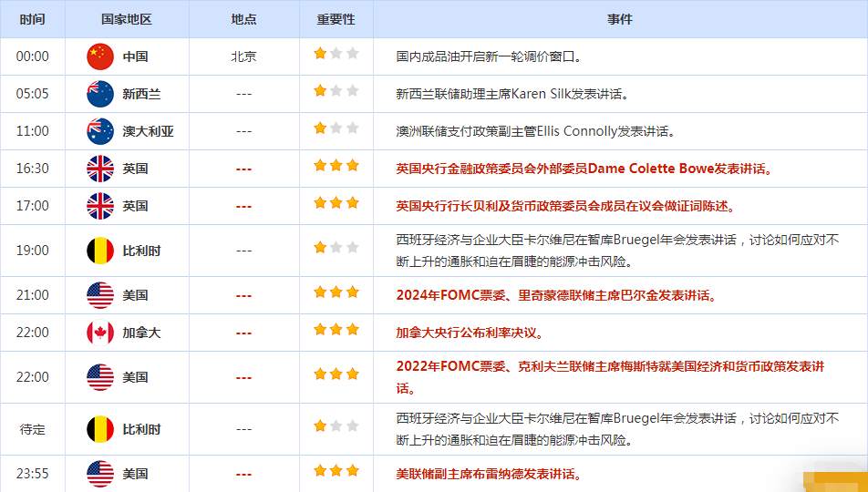Click the 23:55 time cell

pos(32,474)
